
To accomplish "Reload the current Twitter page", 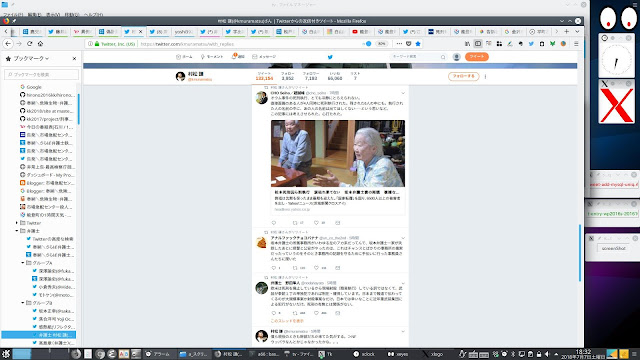I will click(x=29, y=44).
